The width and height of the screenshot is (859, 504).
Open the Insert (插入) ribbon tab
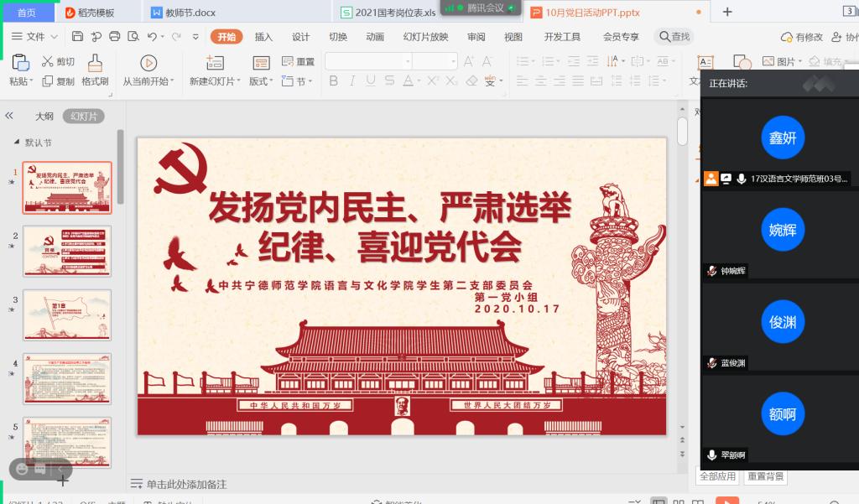coord(263,37)
